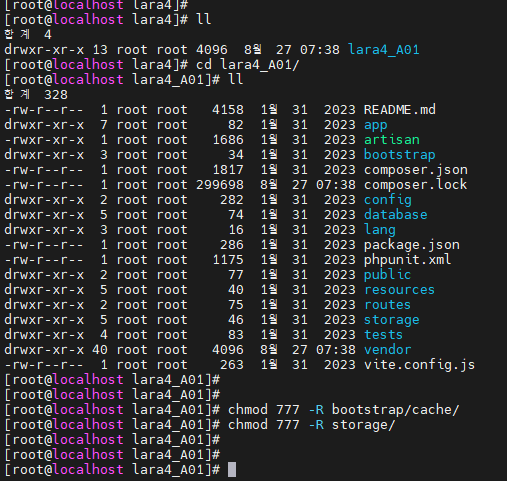The image size is (507, 481).
Task: Click the file size 4158 for README.md
Action: [228, 110]
